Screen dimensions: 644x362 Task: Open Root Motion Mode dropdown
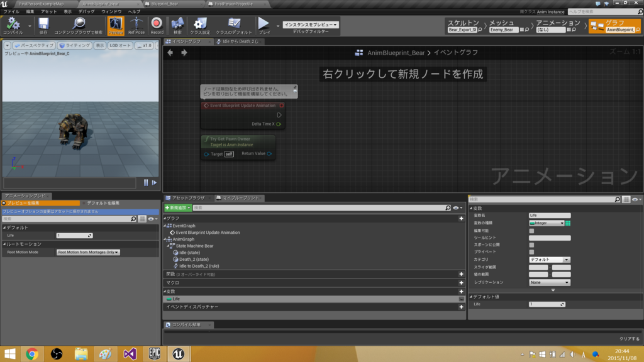click(88, 253)
